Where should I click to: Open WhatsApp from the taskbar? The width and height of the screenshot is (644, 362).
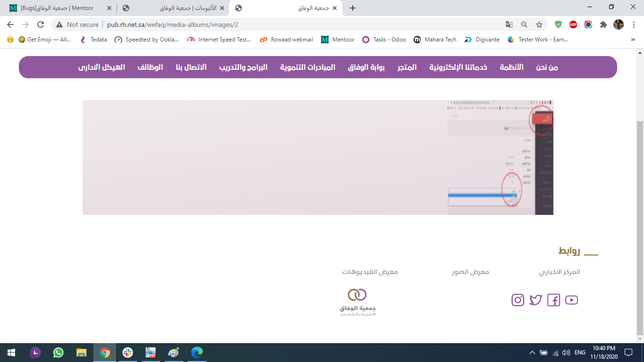point(58,353)
